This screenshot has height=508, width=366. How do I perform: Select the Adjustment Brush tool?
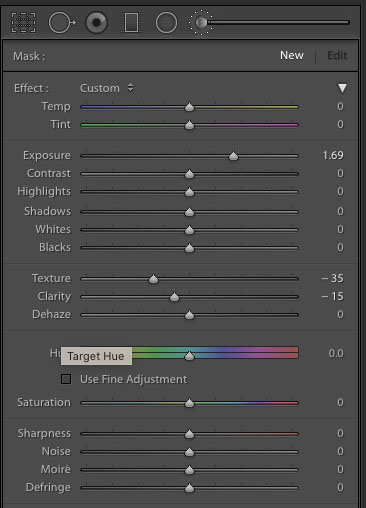201,22
